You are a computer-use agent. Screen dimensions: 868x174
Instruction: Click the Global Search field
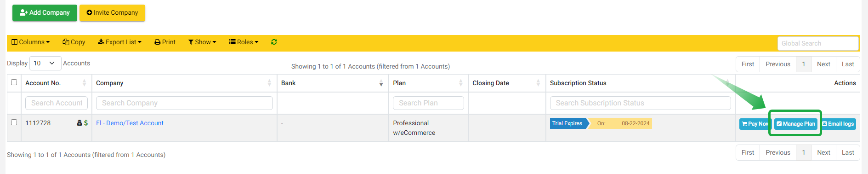(818, 43)
